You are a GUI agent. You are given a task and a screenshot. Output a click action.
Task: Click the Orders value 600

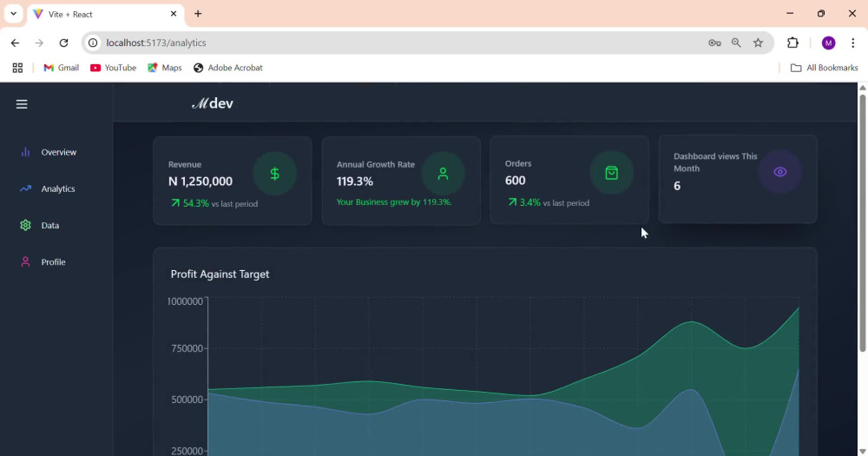click(x=515, y=181)
